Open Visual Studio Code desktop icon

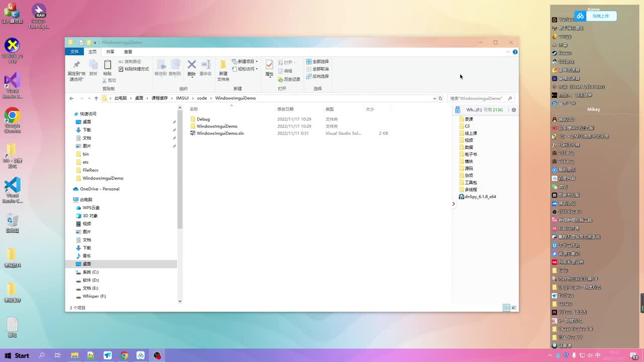coord(12,190)
